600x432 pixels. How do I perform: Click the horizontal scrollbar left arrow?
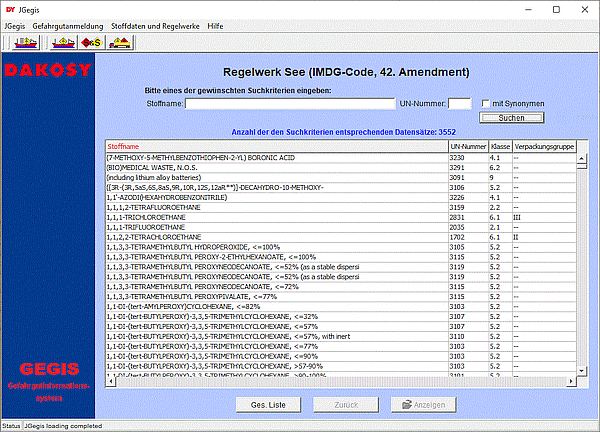111,381
